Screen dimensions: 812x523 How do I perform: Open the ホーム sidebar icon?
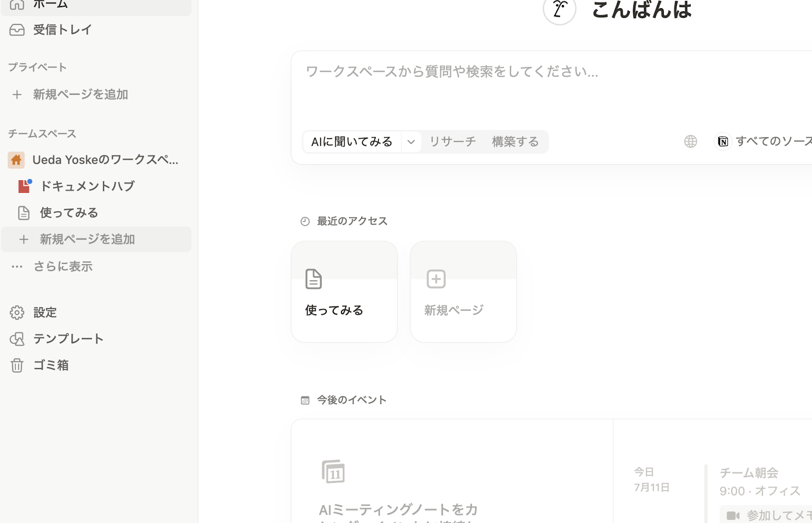[x=17, y=4]
